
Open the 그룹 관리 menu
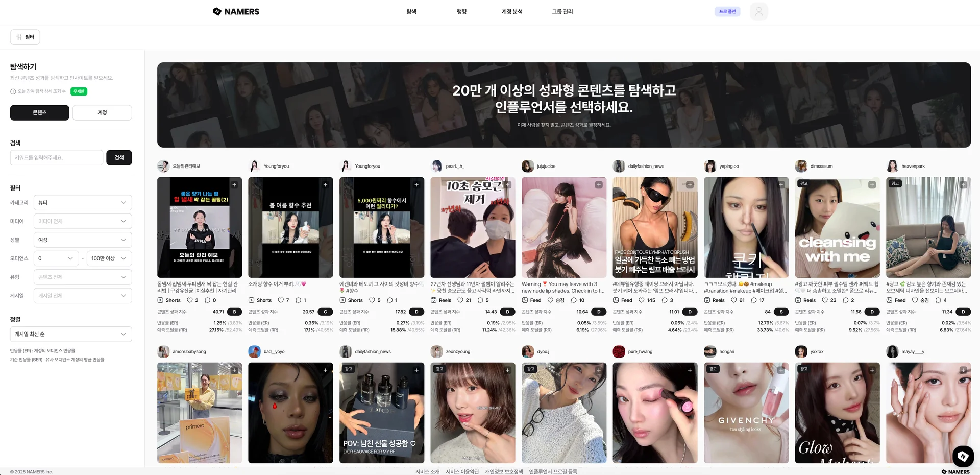[x=562, y=12]
